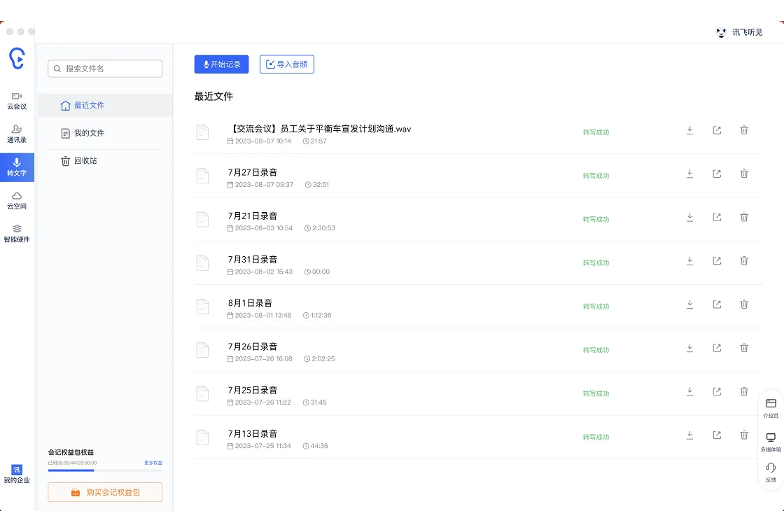Share the 7月31日录音 file
This screenshot has width=784, height=532.
(717, 260)
